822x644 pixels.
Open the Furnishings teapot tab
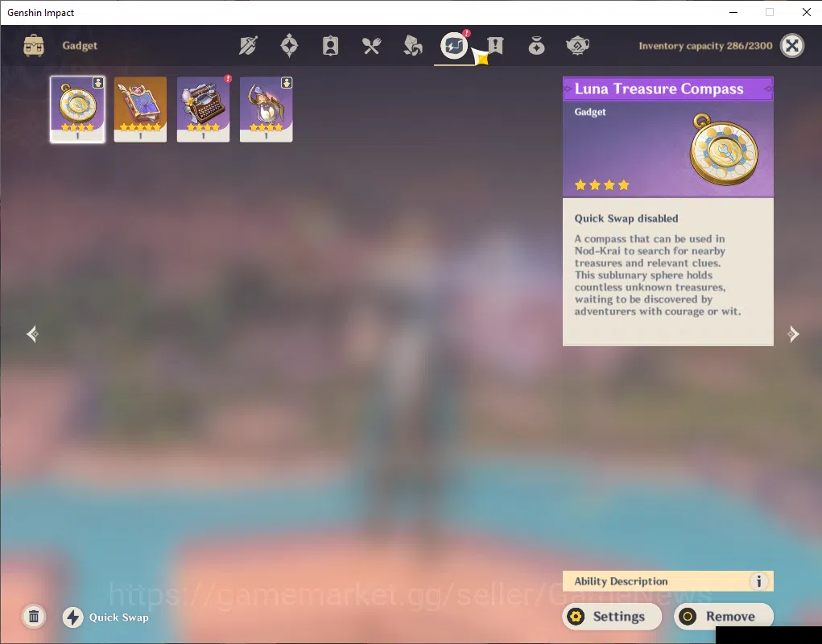click(x=578, y=46)
